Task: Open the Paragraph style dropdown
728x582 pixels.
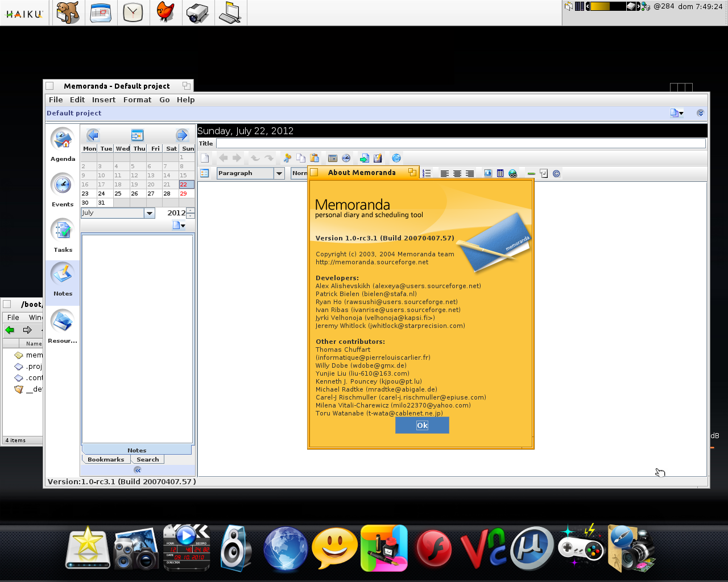Action: [x=279, y=173]
